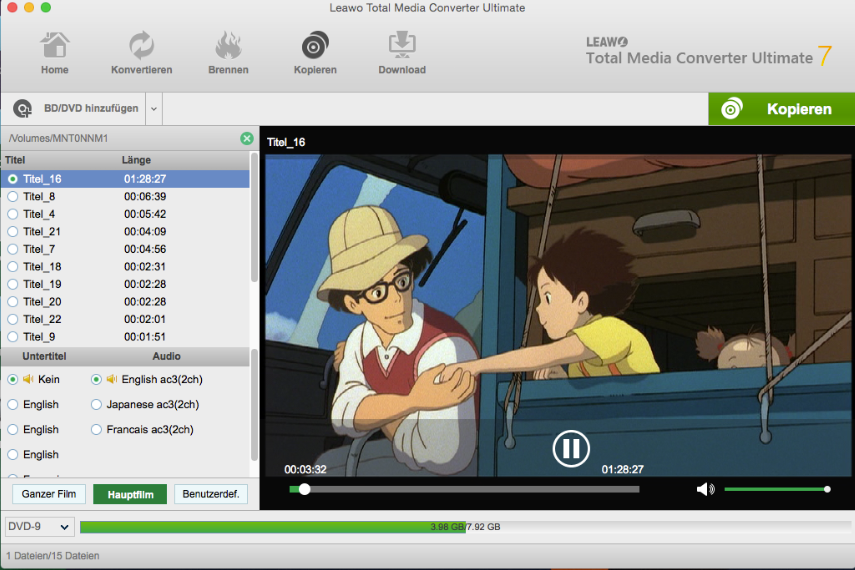This screenshot has width=855, height=570.
Task: Click the BD/DVD hinzufügen disc icon
Action: (22, 109)
